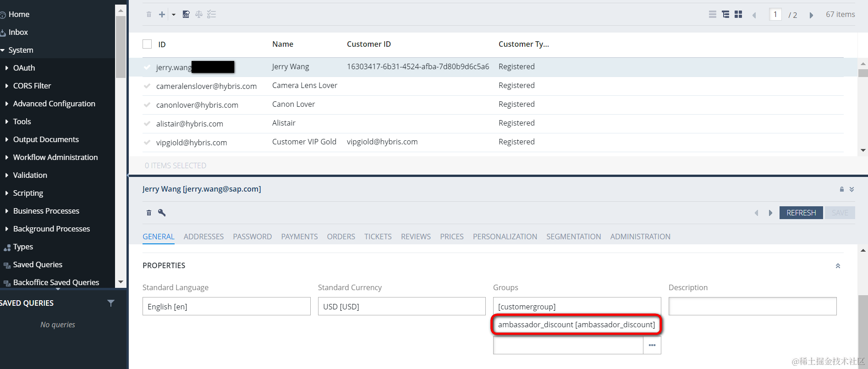
Task: Click the delete trash icon in list toolbar
Action: 149,15
